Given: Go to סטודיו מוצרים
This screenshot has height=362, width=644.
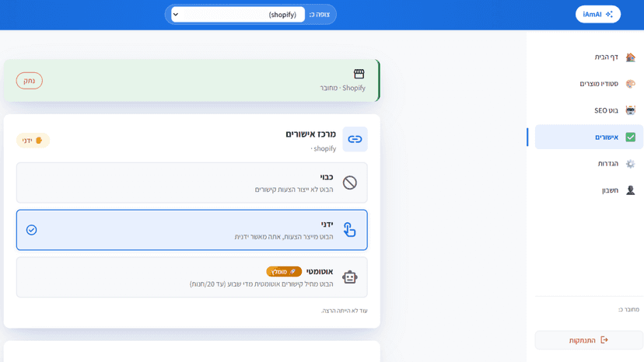Looking at the screenshot, I should [589, 84].
